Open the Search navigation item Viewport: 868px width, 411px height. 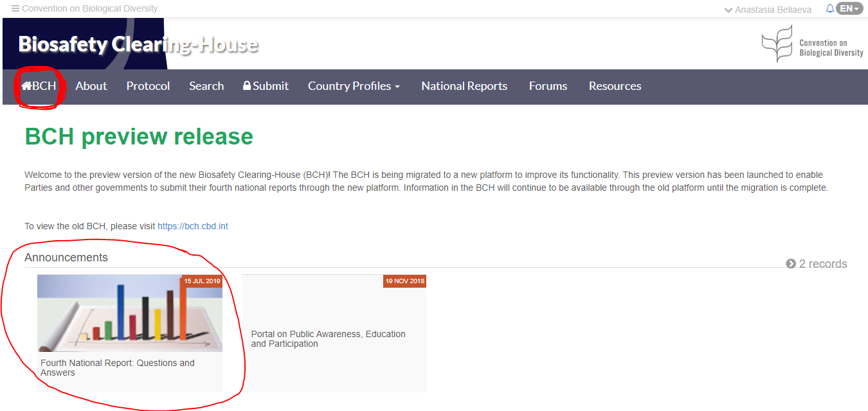206,86
